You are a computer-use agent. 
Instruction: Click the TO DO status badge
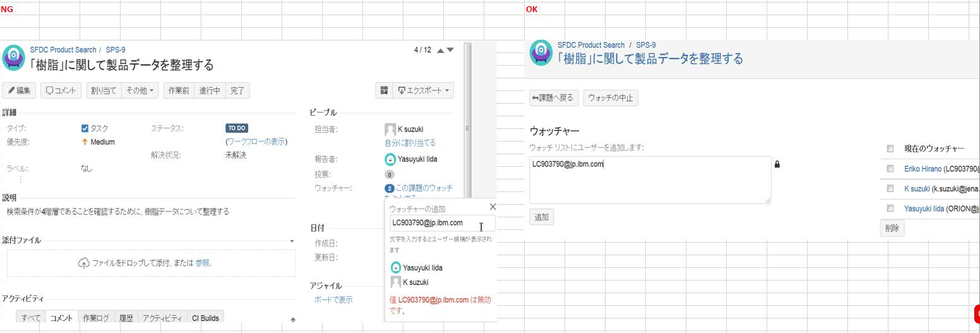pos(237,128)
